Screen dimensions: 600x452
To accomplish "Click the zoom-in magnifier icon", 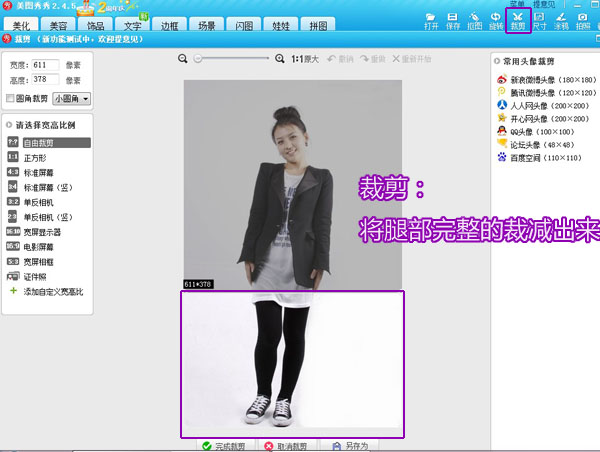I will click(x=281, y=60).
